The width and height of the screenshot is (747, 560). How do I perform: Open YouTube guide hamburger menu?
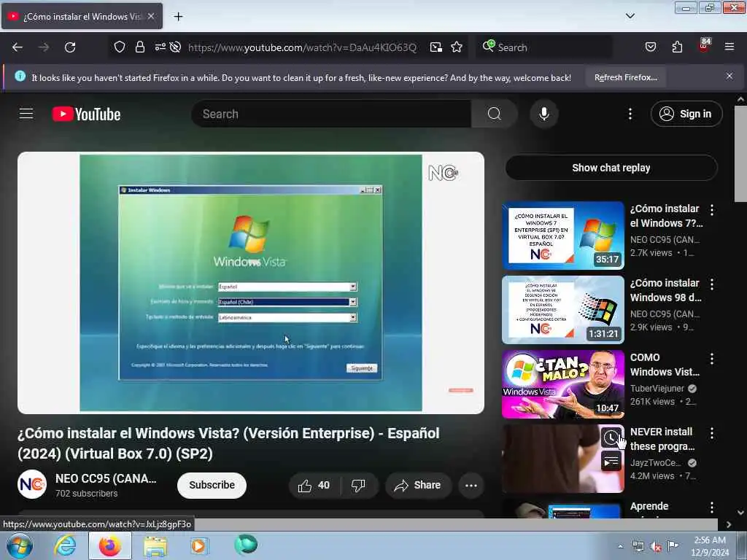click(26, 114)
